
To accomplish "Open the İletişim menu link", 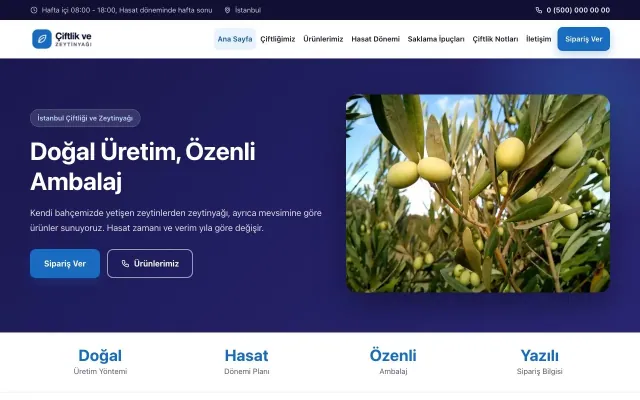I will click(538, 39).
